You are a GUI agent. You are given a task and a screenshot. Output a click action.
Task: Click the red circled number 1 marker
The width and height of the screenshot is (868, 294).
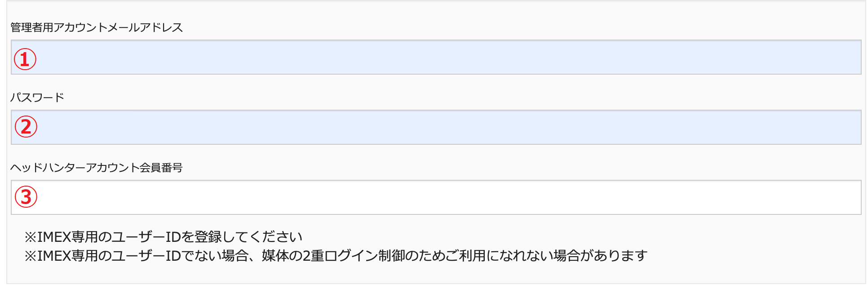pos(25,59)
